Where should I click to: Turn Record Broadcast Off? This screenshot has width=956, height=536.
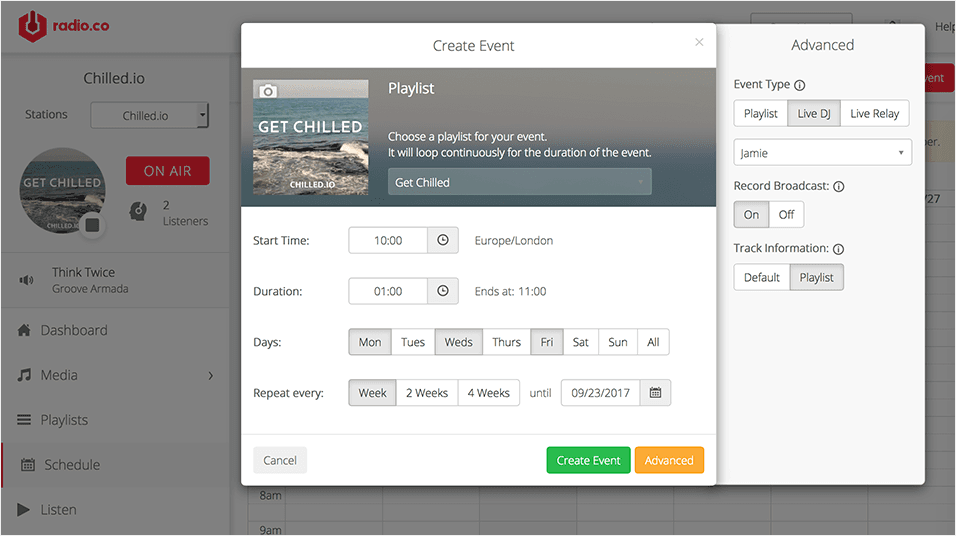click(x=786, y=215)
